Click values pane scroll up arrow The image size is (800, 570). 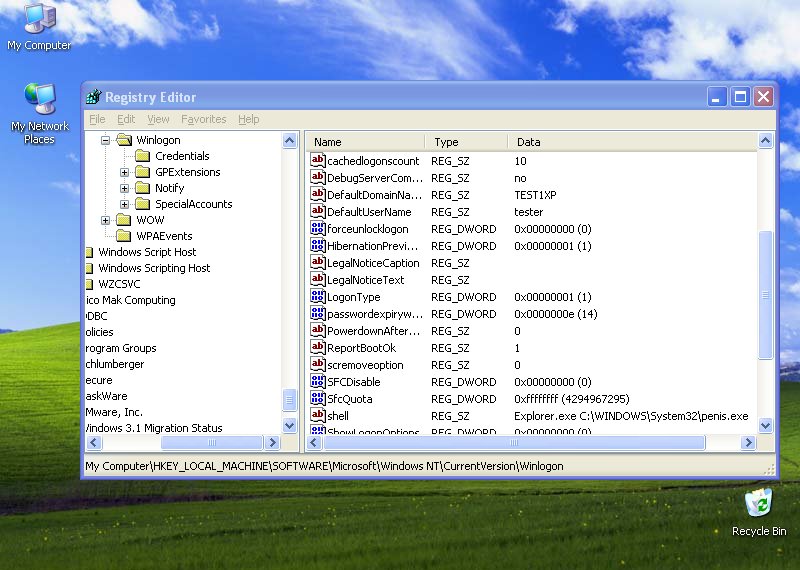tap(765, 140)
